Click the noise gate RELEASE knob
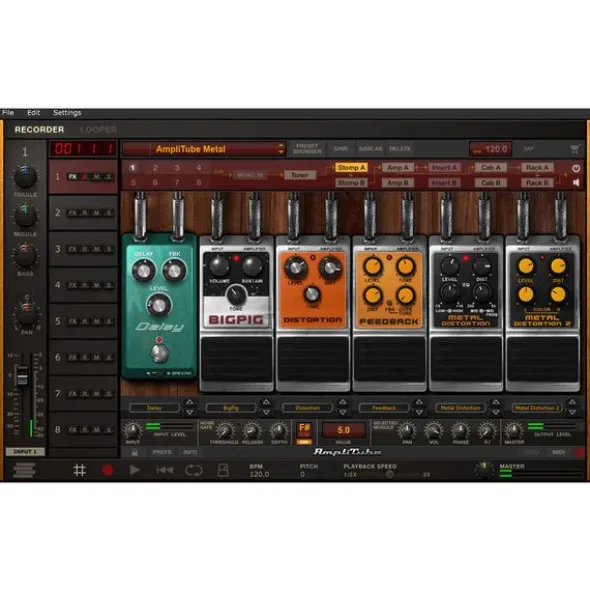The image size is (590, 591). coord(252,431)
